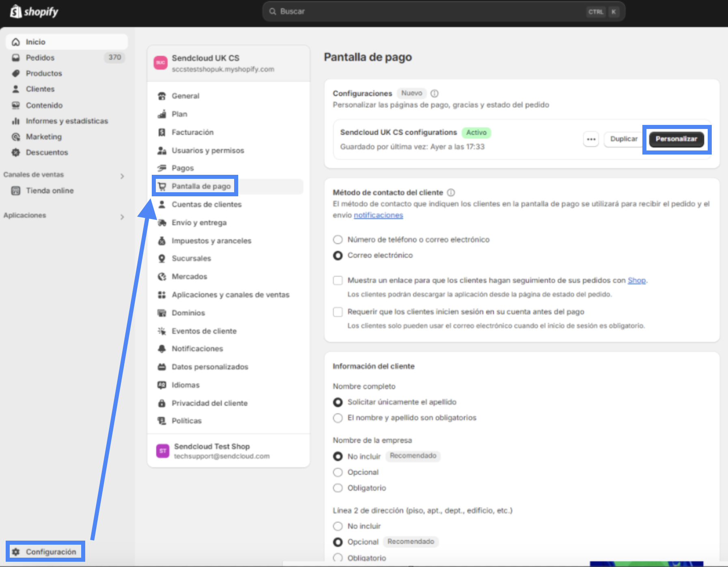Click the Productos tag icon

[16, 73]
